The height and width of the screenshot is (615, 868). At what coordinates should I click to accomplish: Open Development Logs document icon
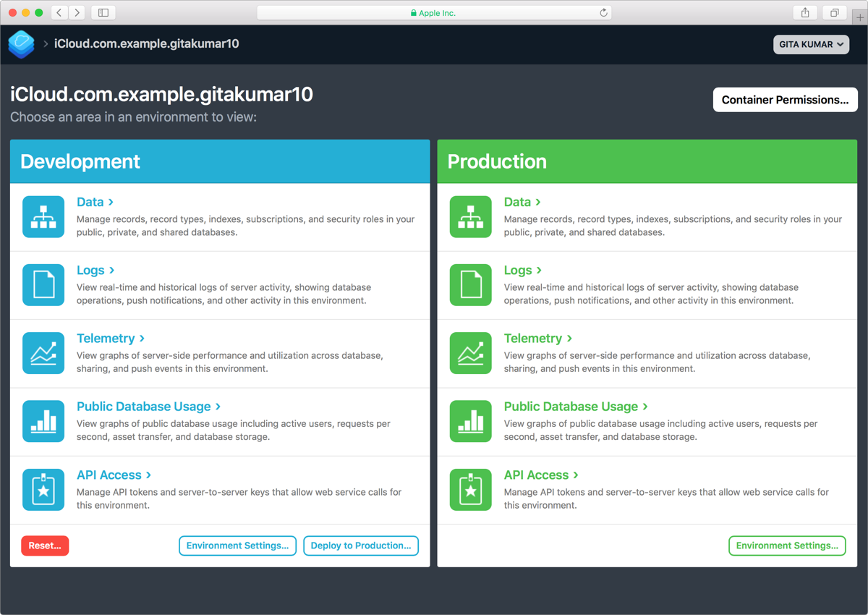43,285
